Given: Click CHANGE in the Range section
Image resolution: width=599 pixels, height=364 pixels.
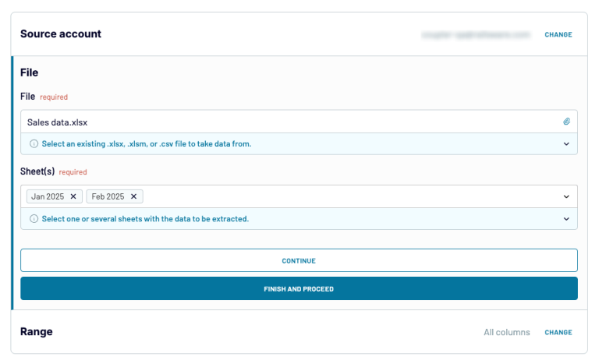Looking at the screenshot, I should pyautogui.click(x=558, y=333).
